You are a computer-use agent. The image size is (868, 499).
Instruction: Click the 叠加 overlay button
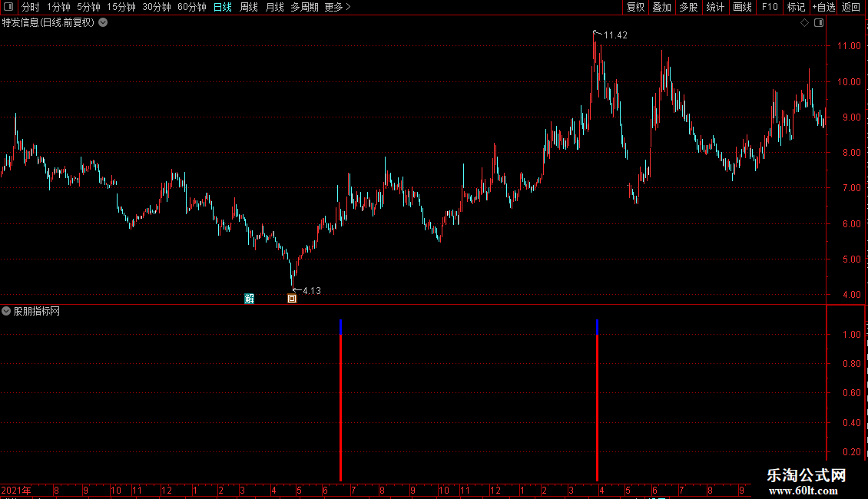pos(661,7)
